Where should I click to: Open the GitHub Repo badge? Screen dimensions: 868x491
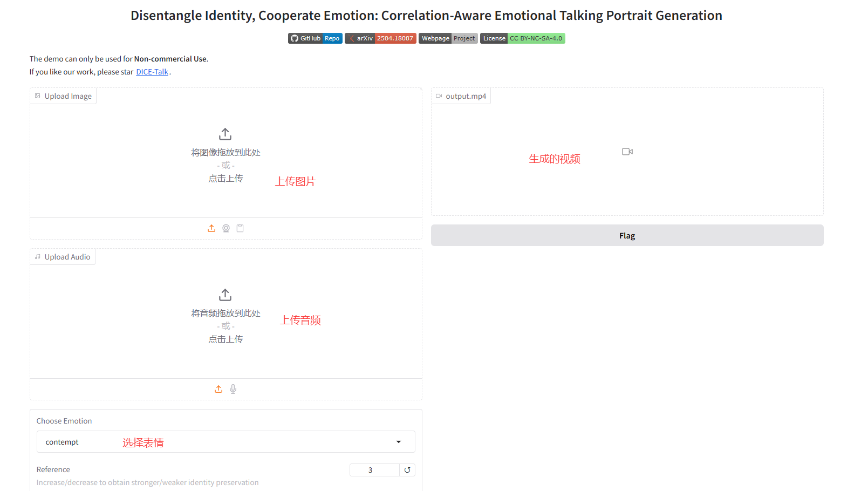tap(315, 38)
